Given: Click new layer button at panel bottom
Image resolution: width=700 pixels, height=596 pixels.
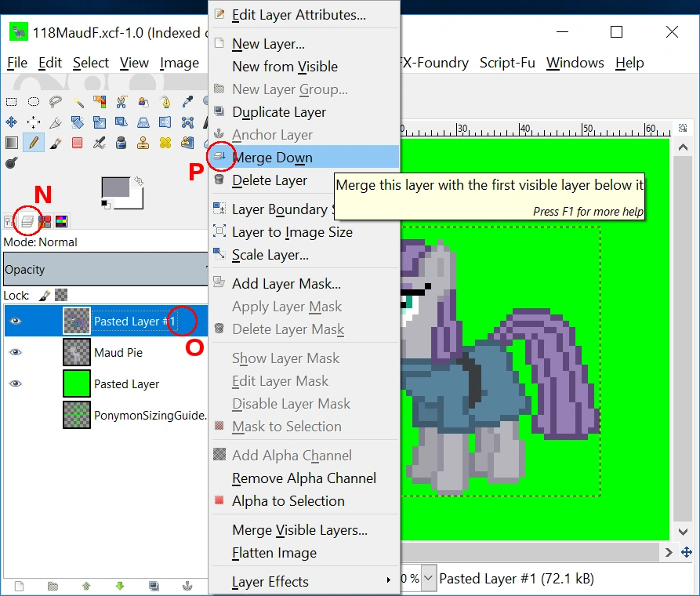Looking at the screenshot, I should coord(19,586).
